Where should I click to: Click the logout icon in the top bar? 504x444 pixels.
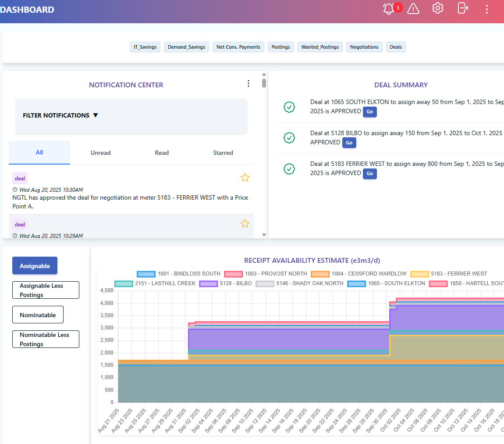[x=462, y=8]
